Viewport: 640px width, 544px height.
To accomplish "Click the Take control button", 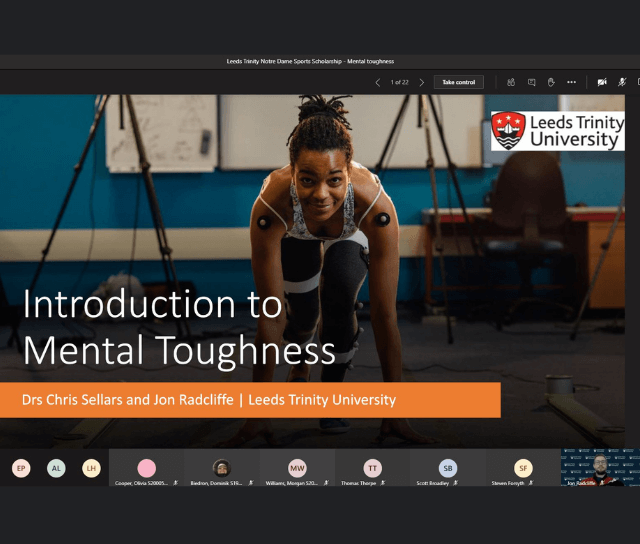I will (x=459, y=82).
